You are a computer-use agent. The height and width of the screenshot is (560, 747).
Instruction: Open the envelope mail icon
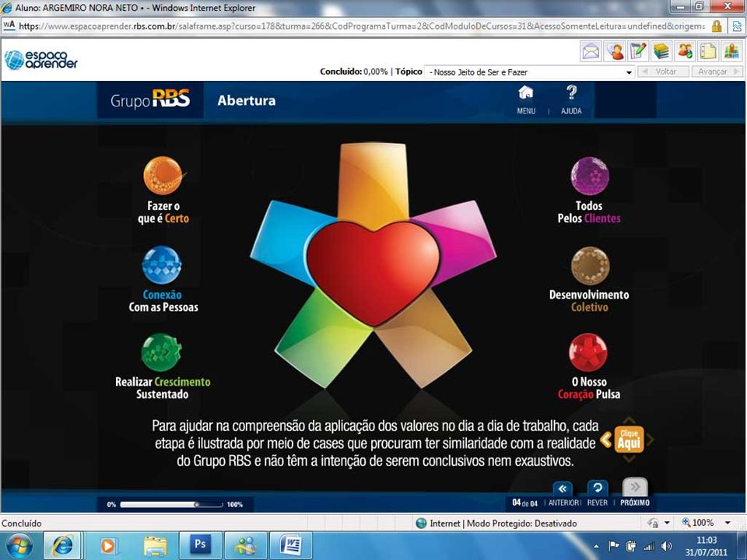[591, 51]
